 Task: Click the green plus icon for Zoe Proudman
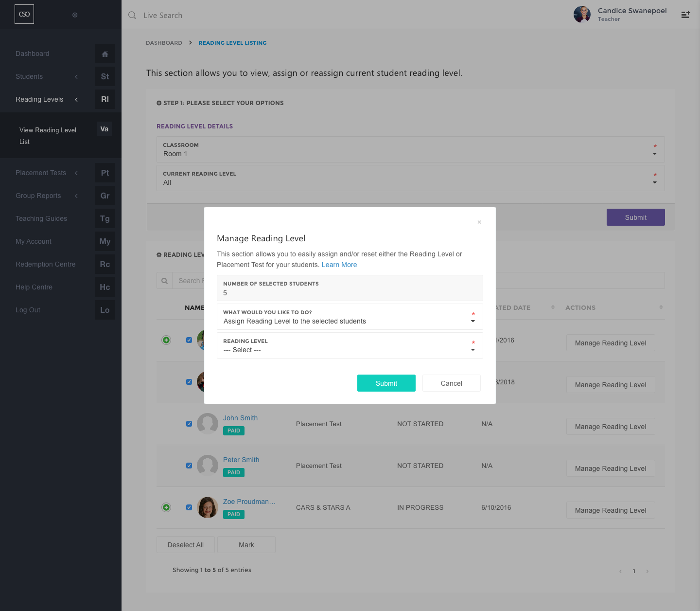166,507
